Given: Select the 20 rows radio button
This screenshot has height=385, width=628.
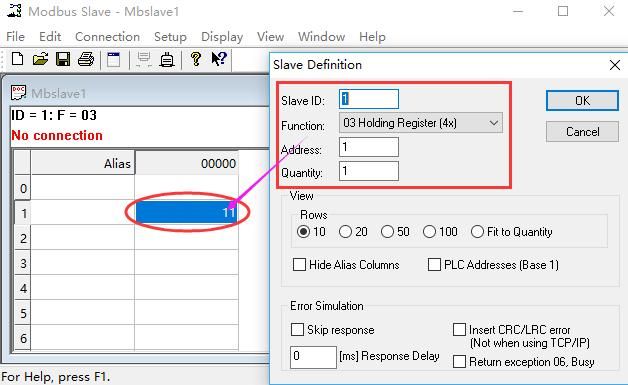Looking at the screenshot, I should pos(345,232).
